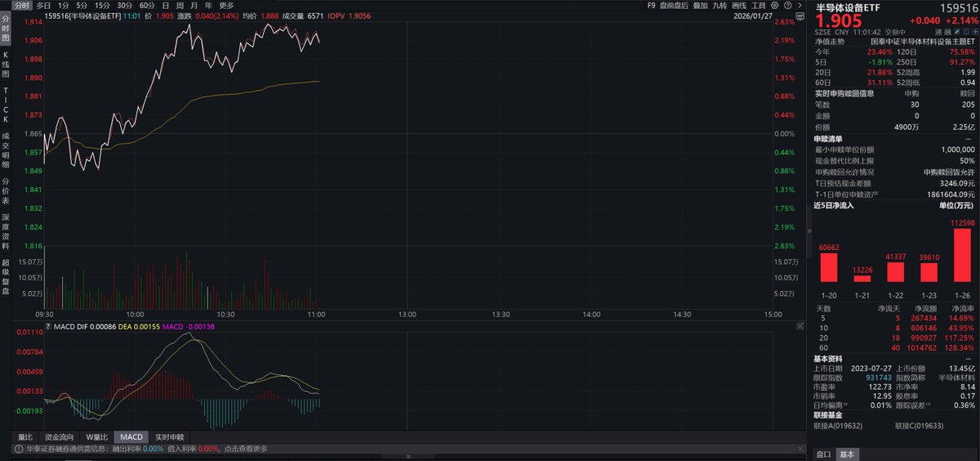Click the pencil edit icon beside 融
Screen dimensions: 980x461
point(957,31)
